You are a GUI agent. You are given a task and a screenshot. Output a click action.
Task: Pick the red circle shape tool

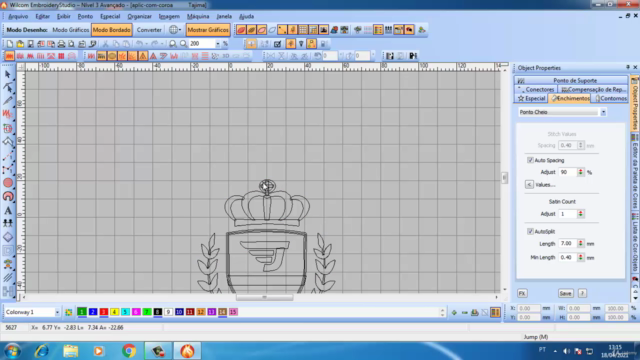point(8,183)
